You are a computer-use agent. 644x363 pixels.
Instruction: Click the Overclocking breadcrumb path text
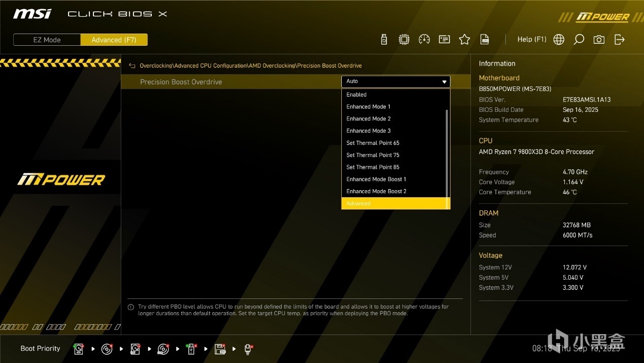click(x=250, y=66)
